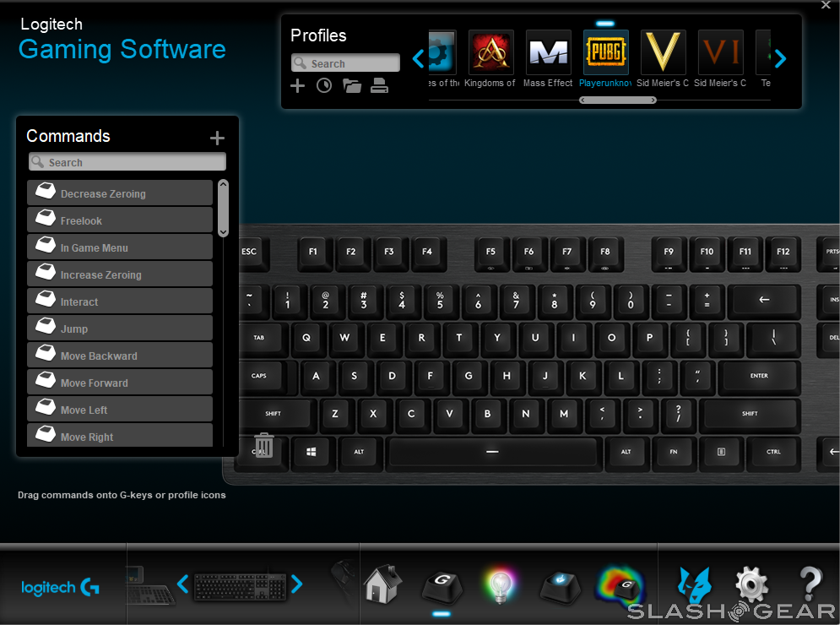Image resolution: width=840 pixels, height=625 pixels.
Task: Open the game mode key icon
Action: click(x=560, y=586)
